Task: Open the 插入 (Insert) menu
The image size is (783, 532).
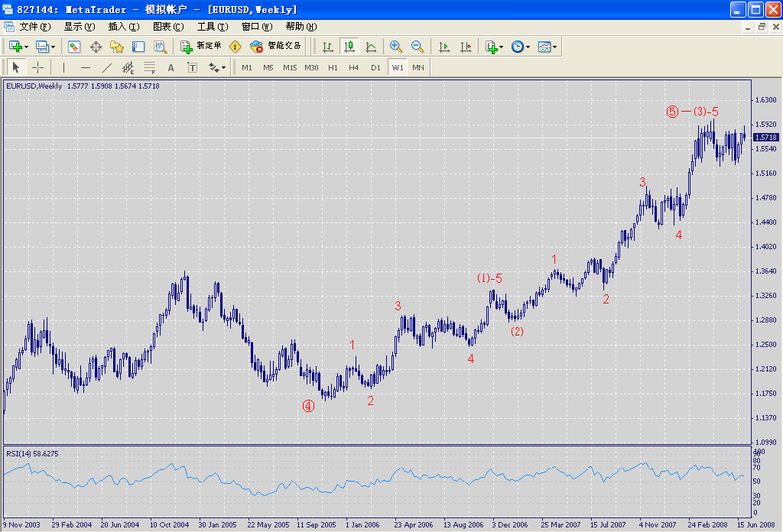Action: pyautogui.click(x=124, y=27)
